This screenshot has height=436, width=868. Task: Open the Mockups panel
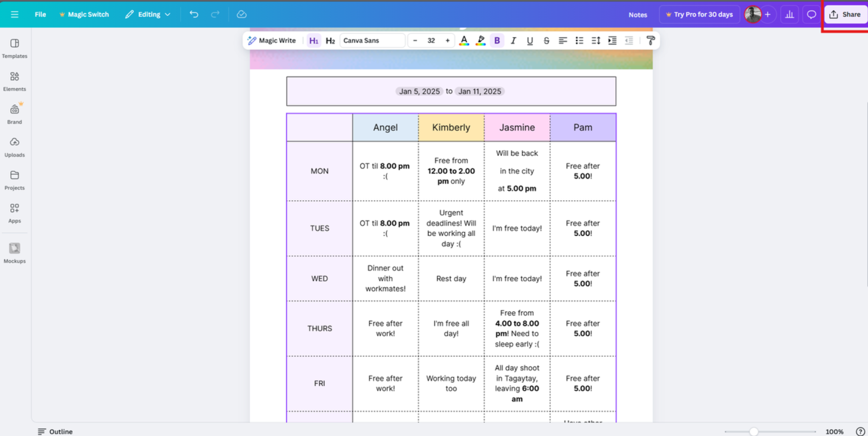click(14, 252)
